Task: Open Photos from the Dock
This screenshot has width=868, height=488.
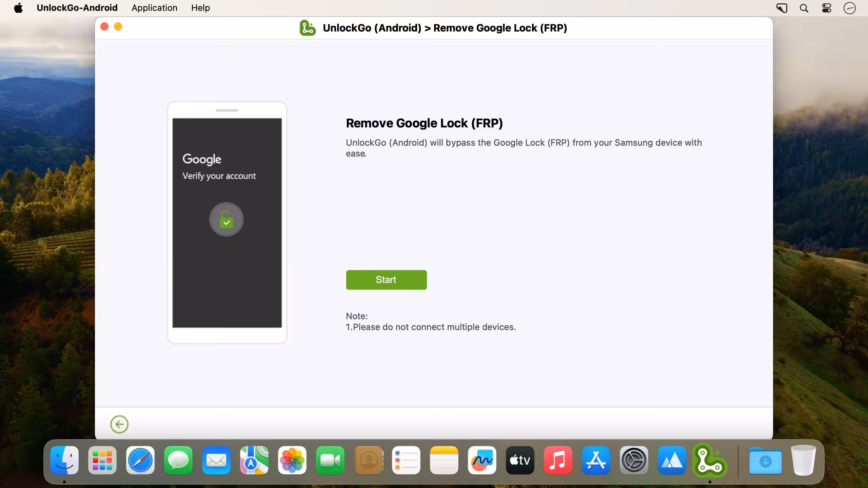Action: pos(292,460)
